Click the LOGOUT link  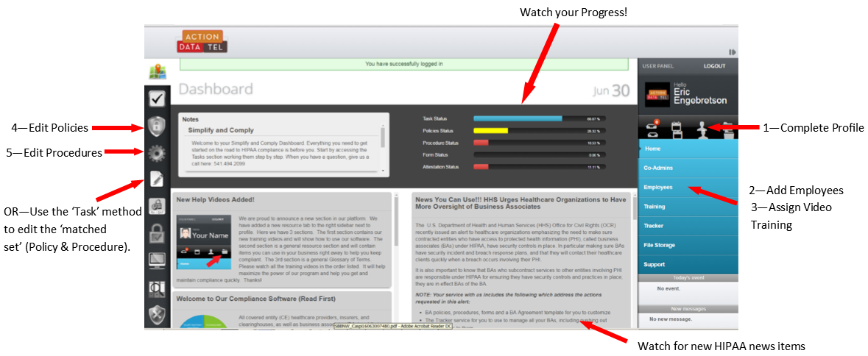click(714, 65)
